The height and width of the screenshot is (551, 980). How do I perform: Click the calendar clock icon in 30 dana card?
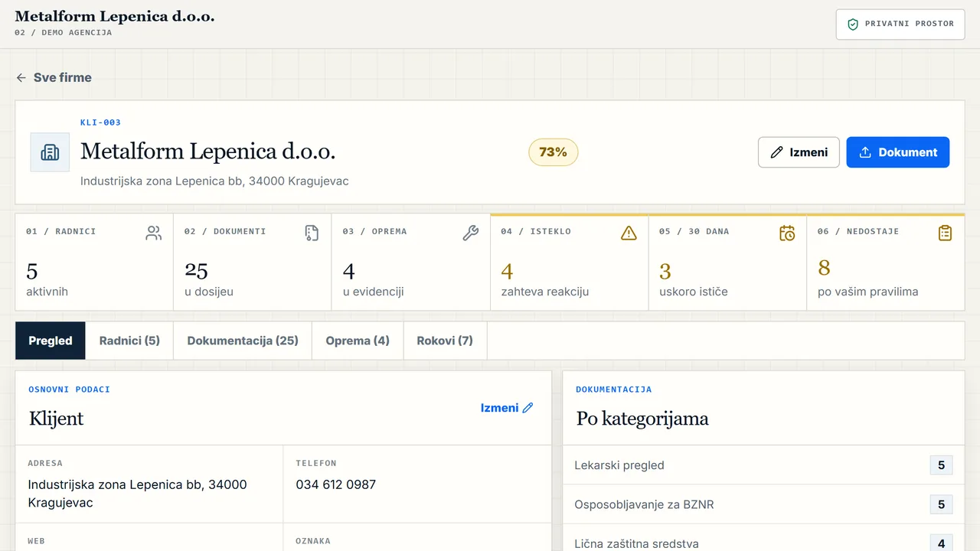[787, 233]
